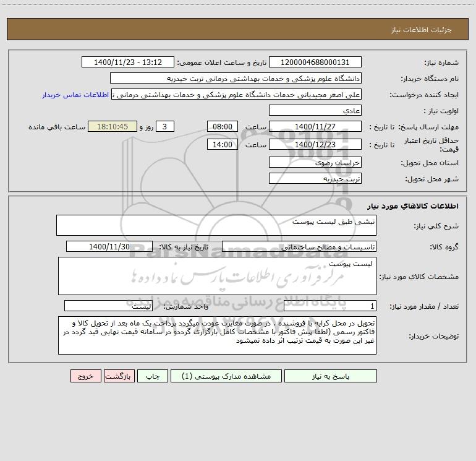This screenshot has height=461, width=476.
Task: Click the مشخصات کالای مورد نیاز label
Action: point(419,277)
